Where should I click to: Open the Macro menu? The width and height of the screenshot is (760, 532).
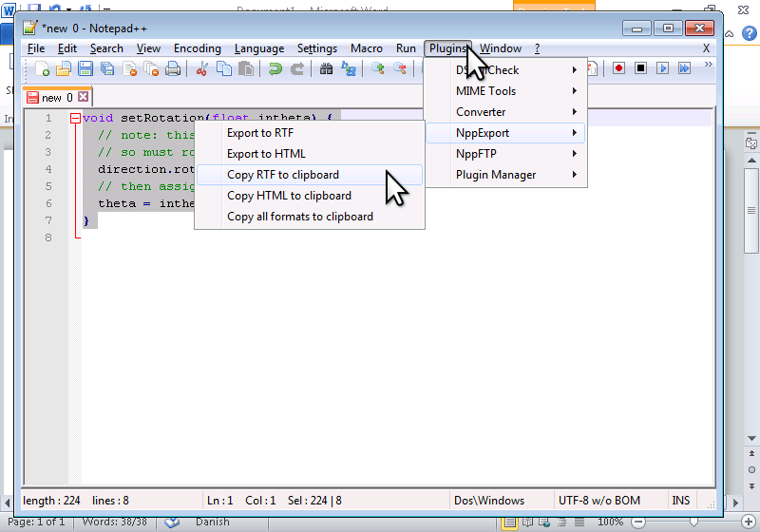click(x=367, y=48)
